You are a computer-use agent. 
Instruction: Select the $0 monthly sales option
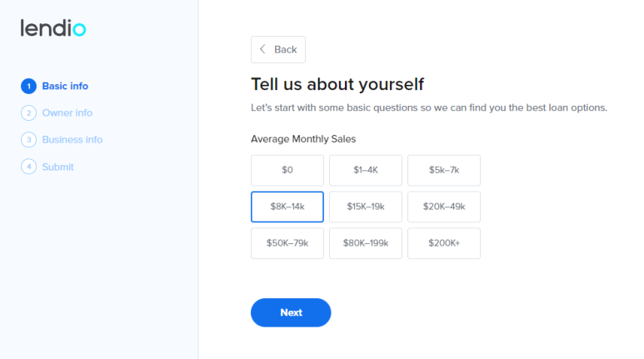(287, 170)
